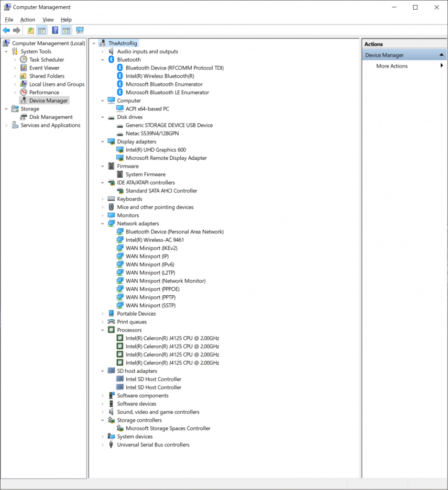The height and width of the screenshot is (490, 448).
Task: Click the blue Help question-mark toolbar icon
Action: [55, 30]
